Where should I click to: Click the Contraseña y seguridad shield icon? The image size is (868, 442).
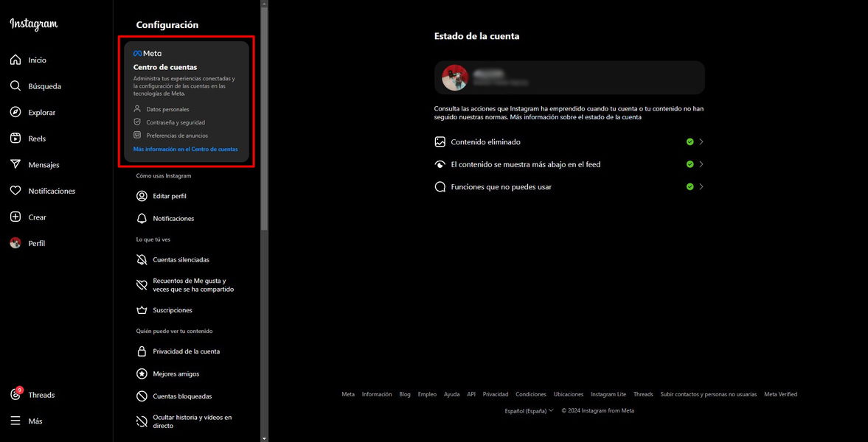[x=137, y=122]
